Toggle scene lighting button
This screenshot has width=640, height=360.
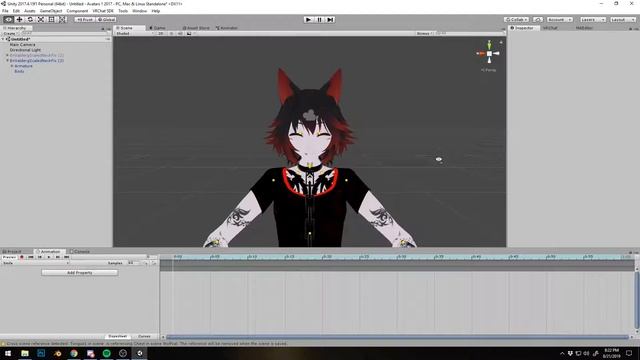(171, 33)
